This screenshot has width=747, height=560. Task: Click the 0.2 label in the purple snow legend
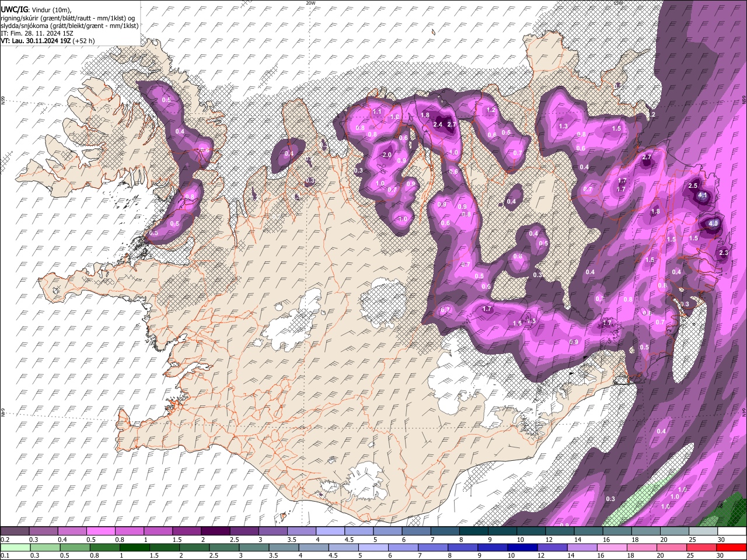coord(4,540)
